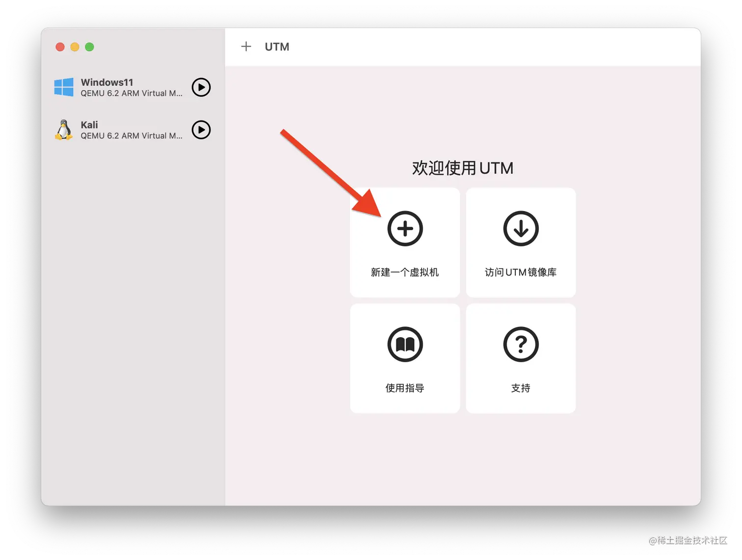742x560 pixels.
Task: Click the 支持 label
Action: [521, 388]
